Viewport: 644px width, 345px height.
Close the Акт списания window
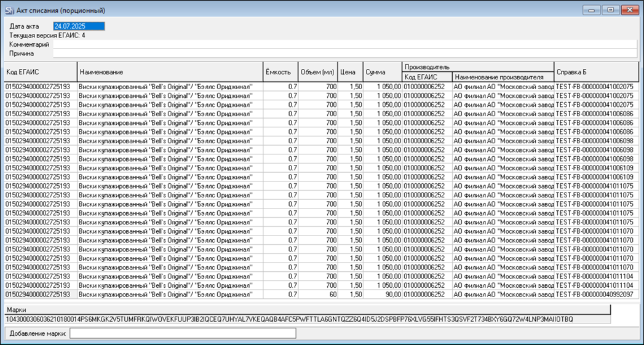click(628, 10)
